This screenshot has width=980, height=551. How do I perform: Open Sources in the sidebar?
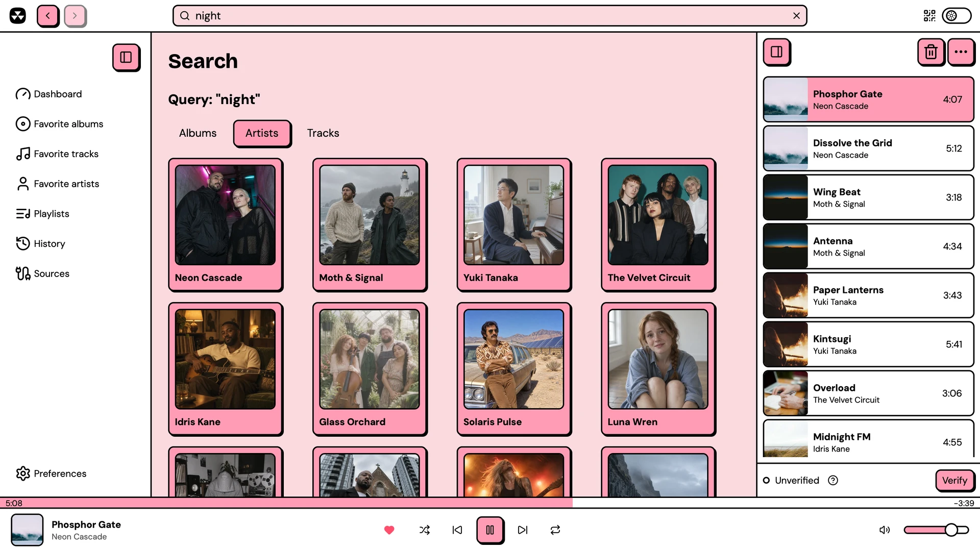point(42,273)
